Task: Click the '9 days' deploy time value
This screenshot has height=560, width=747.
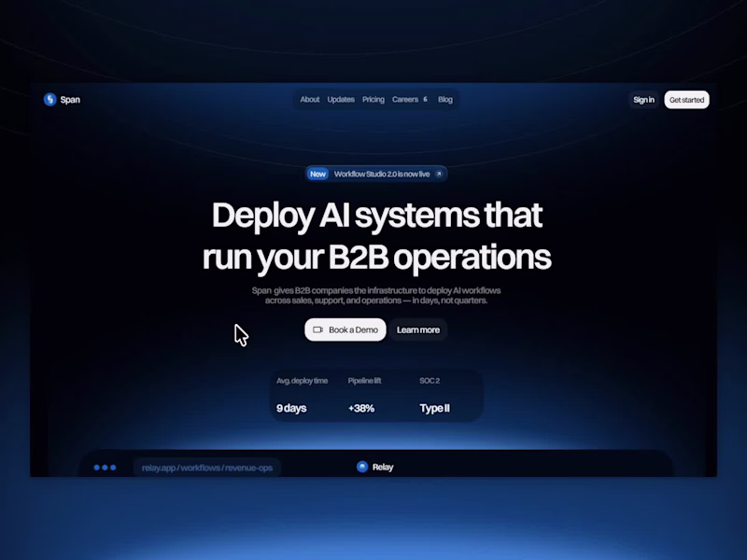Action: pos(291,408)
